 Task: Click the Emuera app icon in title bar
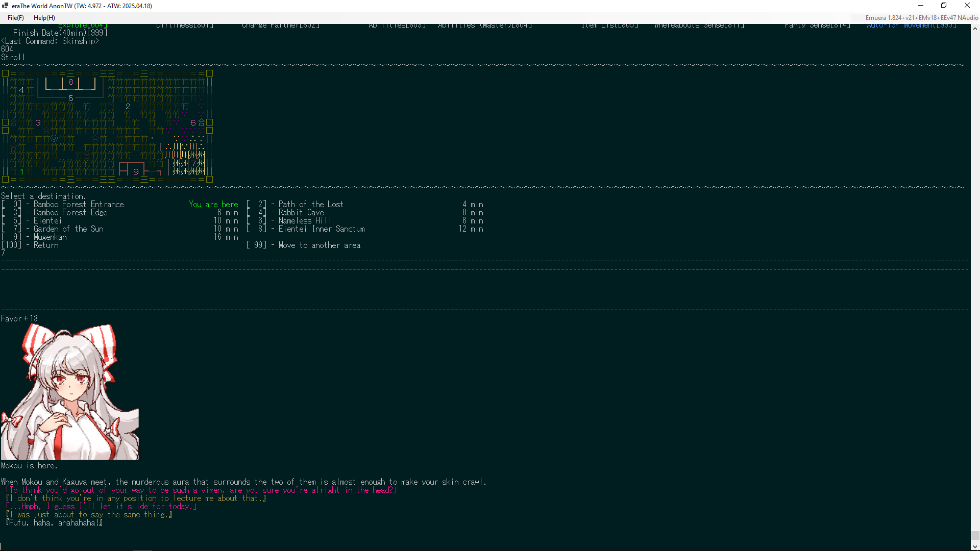[5, 6]
